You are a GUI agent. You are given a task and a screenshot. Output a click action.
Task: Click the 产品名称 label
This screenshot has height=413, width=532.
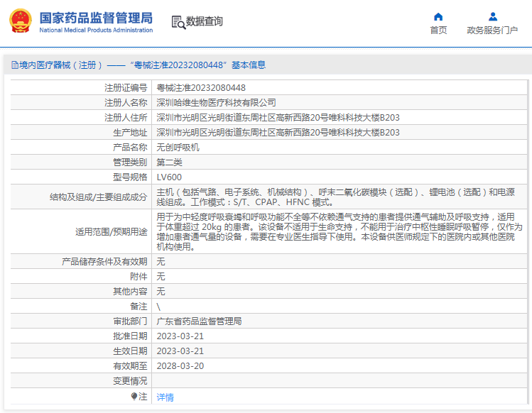point(130,148)
